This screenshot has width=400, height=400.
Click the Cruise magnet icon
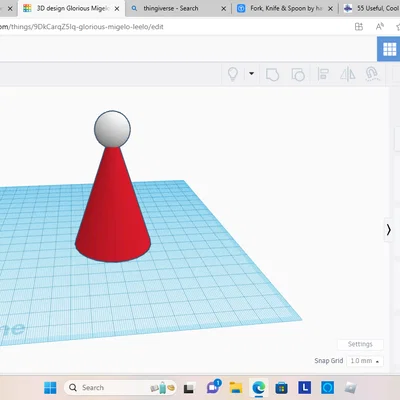(x=372, y=74)
